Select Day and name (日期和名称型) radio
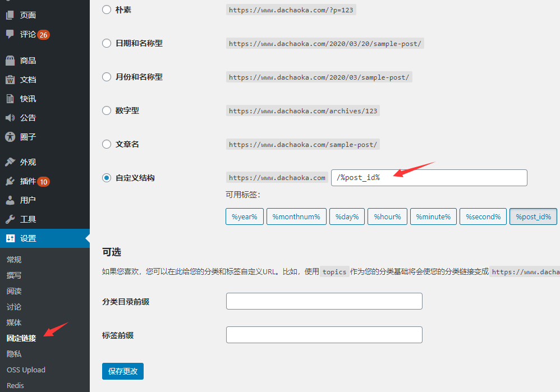The height and width of the screenshot is (392, 560). tap(107, 43)
